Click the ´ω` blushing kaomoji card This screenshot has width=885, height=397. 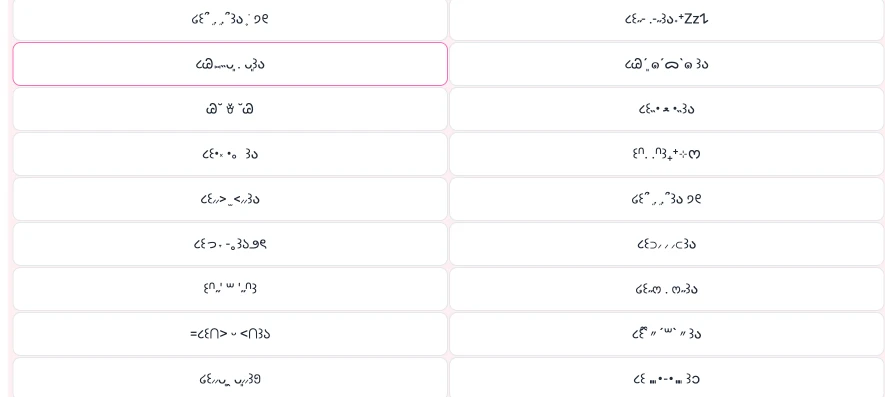pos(667,334)
